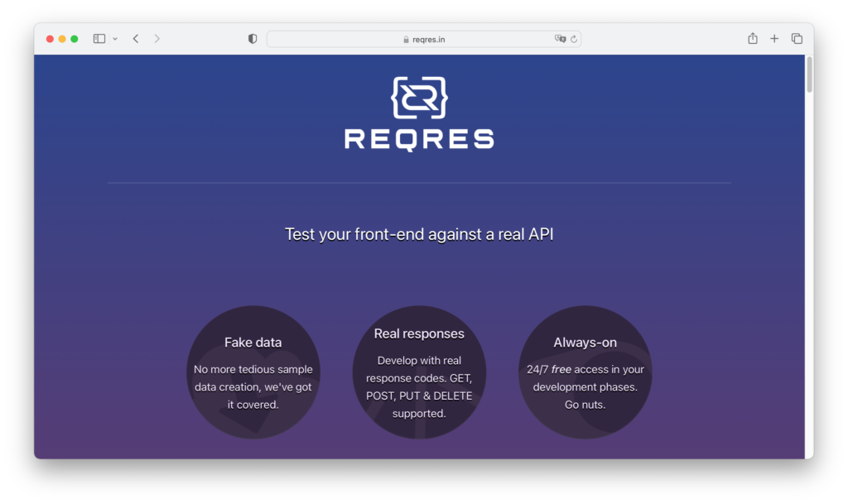Reload the page with refresh icon

(574, 39)
